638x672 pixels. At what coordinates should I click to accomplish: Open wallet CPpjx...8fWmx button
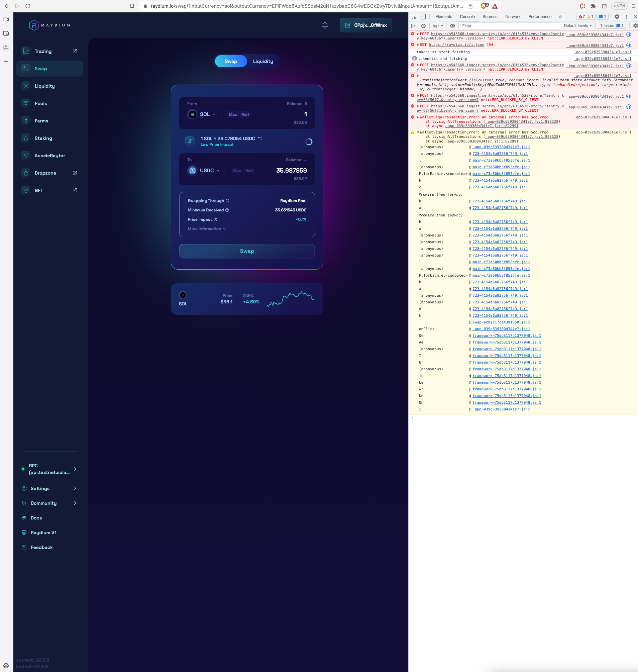tap(365, 25)
